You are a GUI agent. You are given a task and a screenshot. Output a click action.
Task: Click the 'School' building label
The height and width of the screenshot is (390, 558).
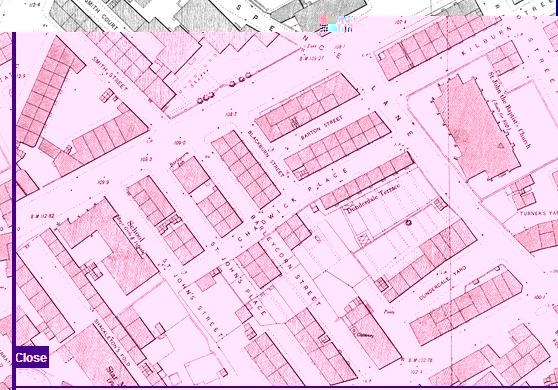(x=136, y=232)
